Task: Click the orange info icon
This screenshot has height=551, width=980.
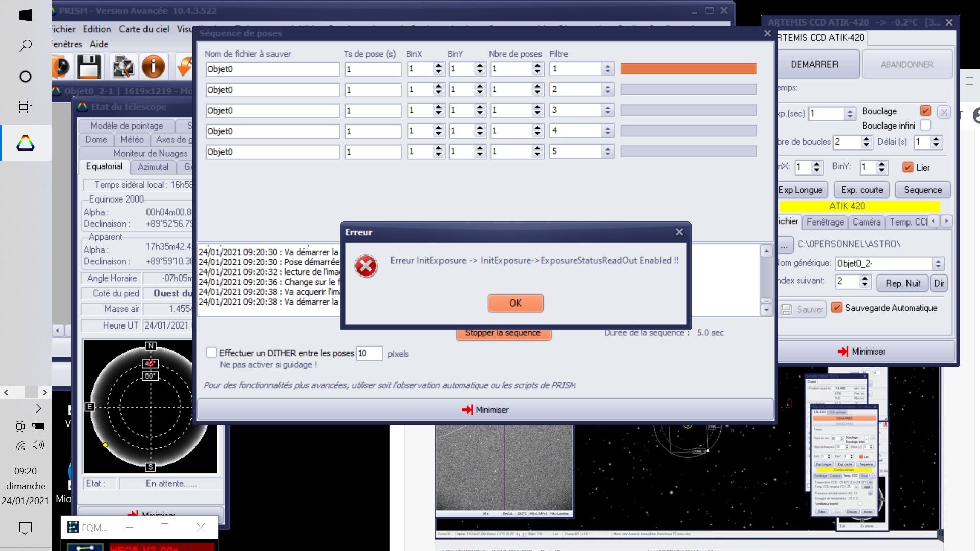Action: (x=153, y=67)
